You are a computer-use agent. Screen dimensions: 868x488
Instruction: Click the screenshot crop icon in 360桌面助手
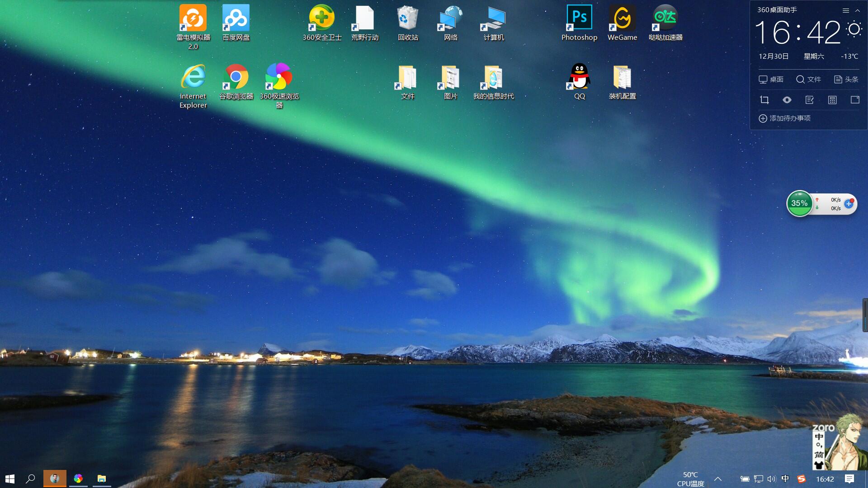(764, 100)
